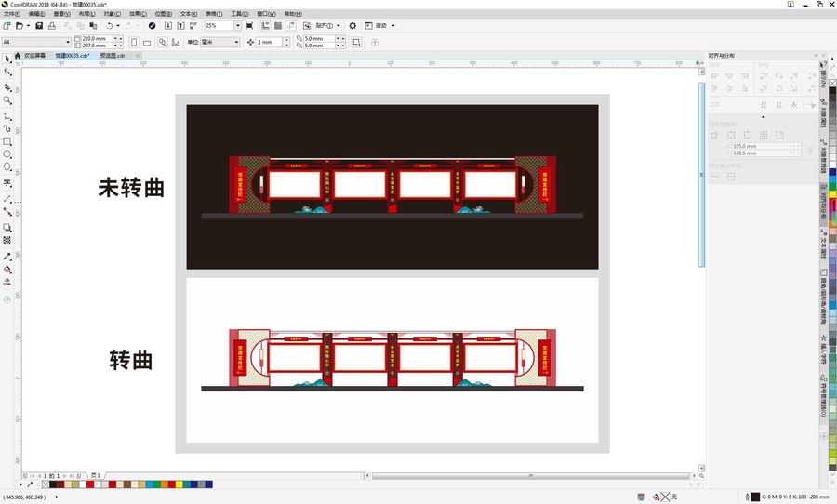Screen dimensions: 837x504
Task: Select the Crop tool in toolbox
Action: coord(7,86)
